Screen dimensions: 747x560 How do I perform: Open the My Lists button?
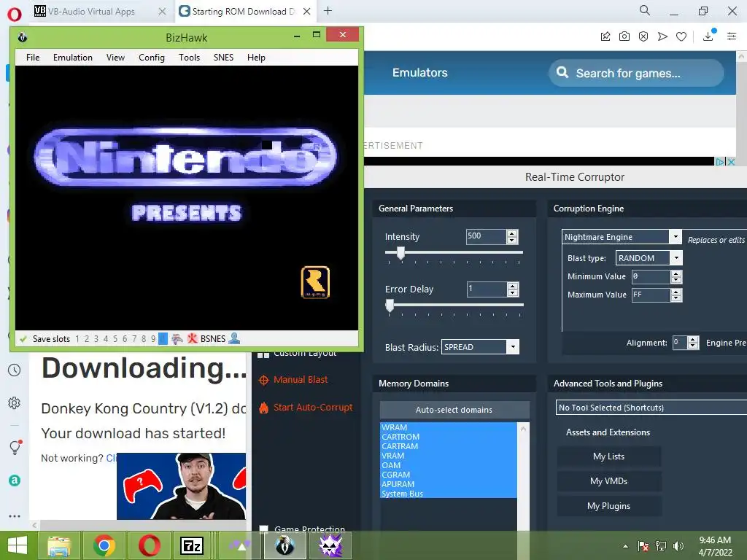pos(608,456)
